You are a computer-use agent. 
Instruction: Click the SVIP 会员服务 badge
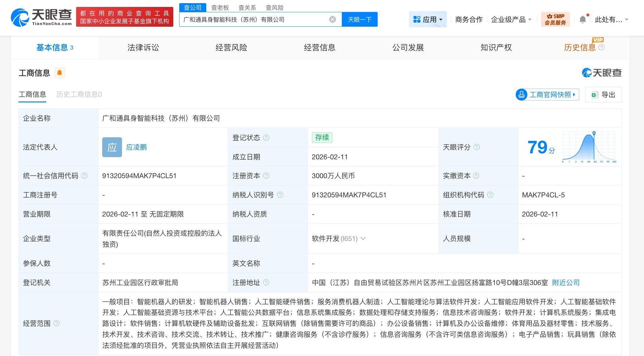pyautogui.click(x=555, y=19)
